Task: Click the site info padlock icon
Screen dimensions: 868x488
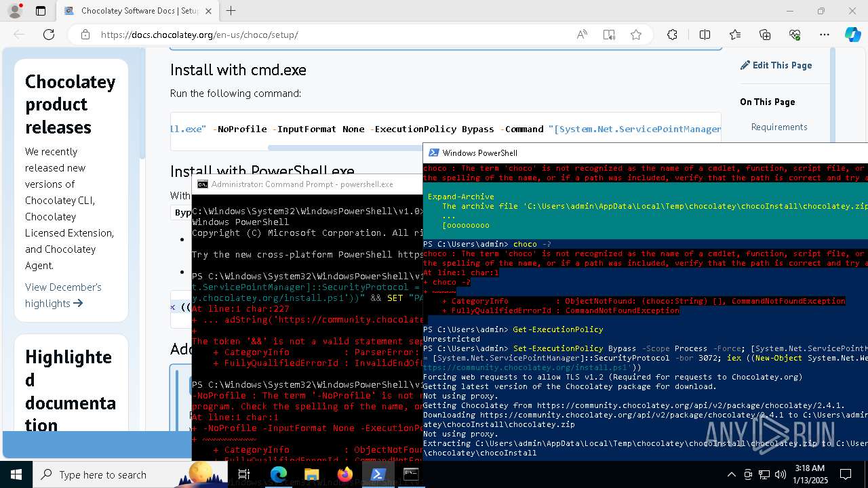Action: 85,35
